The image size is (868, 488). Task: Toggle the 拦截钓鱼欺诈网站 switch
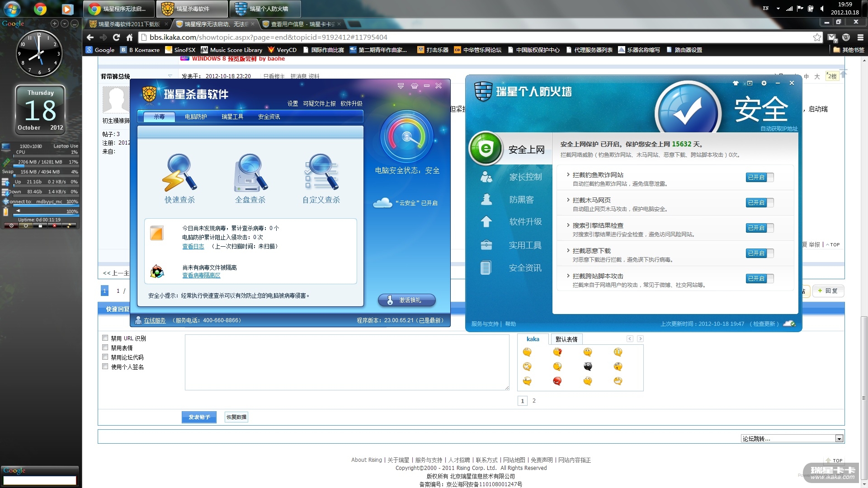(759, 178)
